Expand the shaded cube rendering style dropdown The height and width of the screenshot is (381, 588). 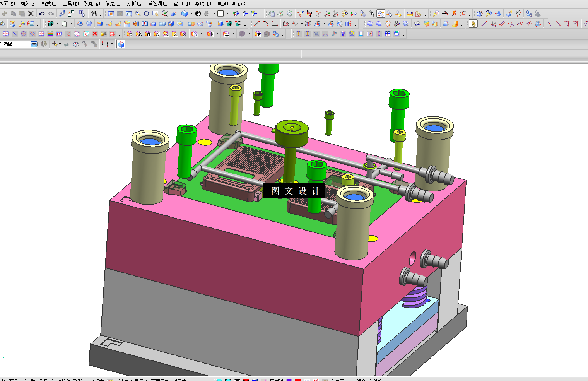(x=191, y=14)
